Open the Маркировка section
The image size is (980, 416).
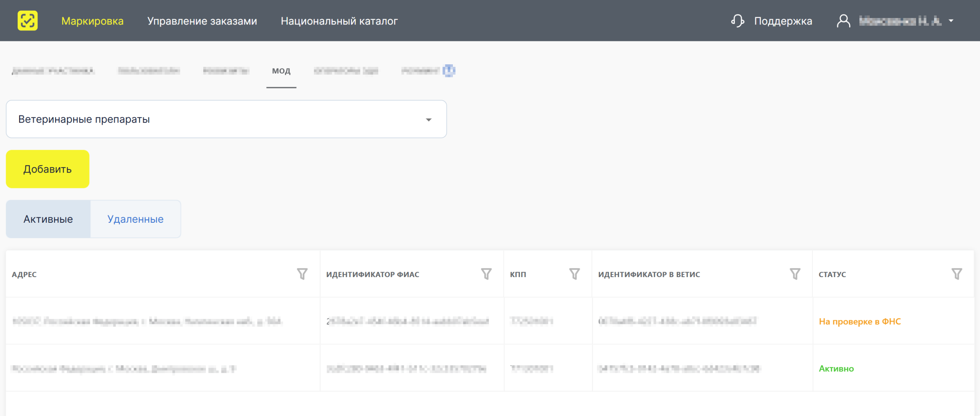(92, 21)
